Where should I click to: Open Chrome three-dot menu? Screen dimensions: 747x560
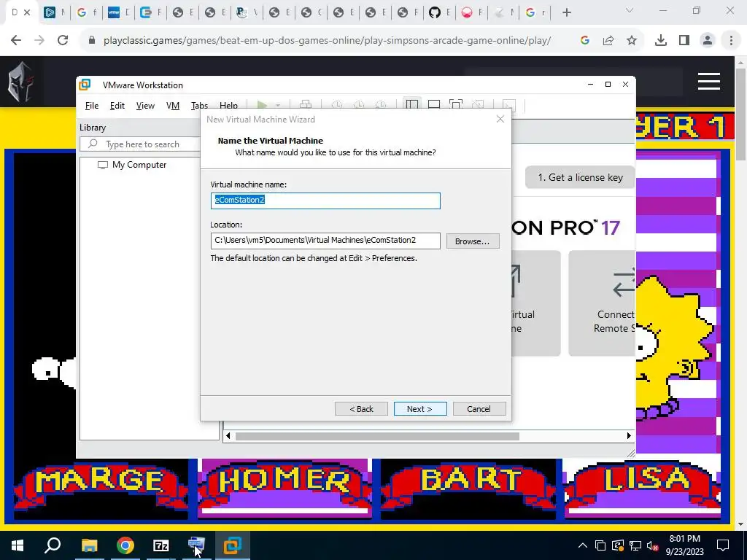(x=731, y=41)
